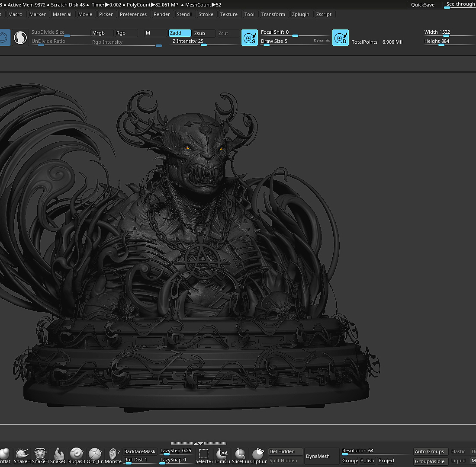Click Auto Groups button
The width and height of the screenshot is (476, 467).
[431, 451]
